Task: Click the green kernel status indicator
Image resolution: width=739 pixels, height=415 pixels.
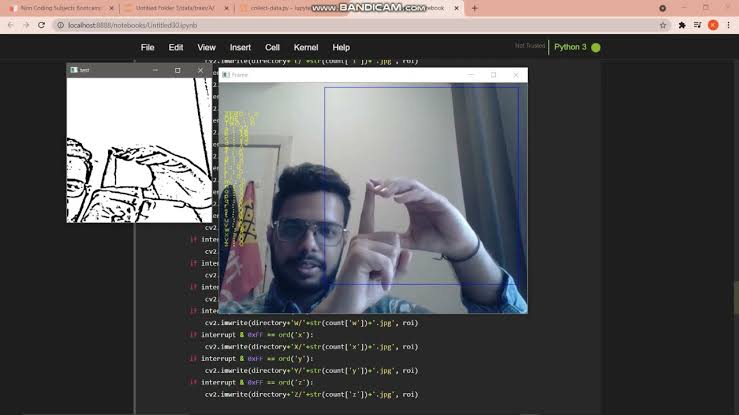Action: (x=596, y=48)
